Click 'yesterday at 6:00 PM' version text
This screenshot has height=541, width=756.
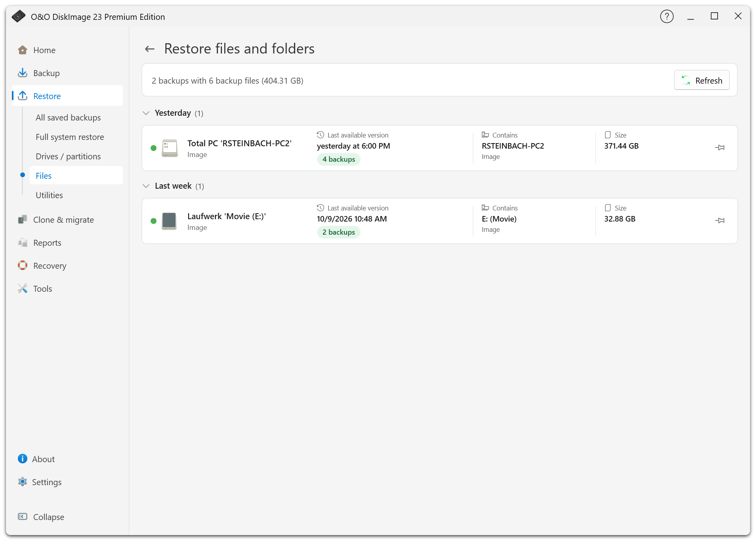[x=353, y=146]
